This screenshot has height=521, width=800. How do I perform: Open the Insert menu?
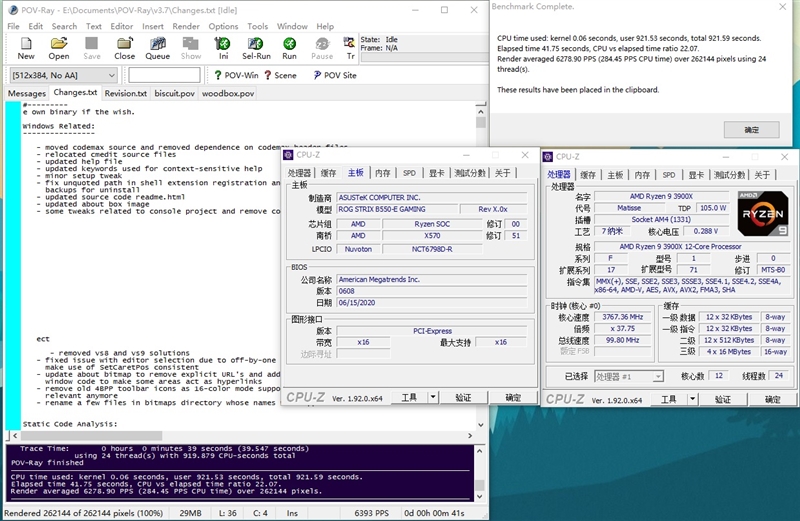(153, 26)
